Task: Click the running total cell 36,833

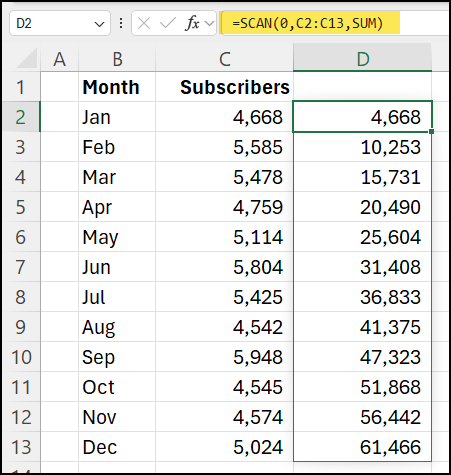Action: [x=363, y=297]
